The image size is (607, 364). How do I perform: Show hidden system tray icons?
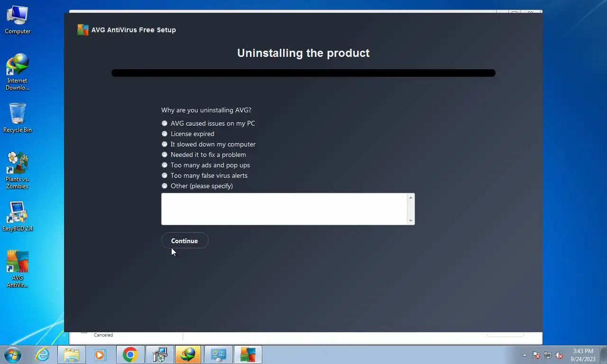pyautogui.click(x=524, y=355)
